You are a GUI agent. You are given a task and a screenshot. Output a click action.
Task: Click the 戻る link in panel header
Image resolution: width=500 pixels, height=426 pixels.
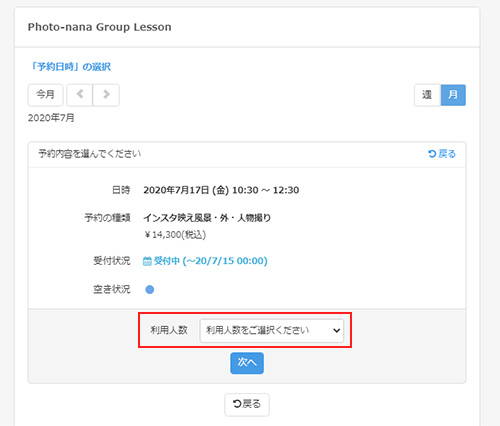click(442, 154)
